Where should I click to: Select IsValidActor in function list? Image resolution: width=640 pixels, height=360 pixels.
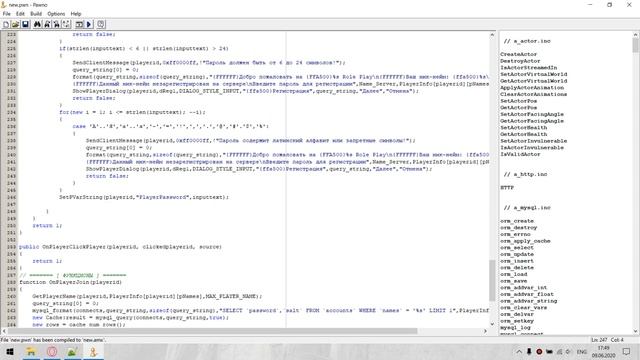click(x=520, y=154)
